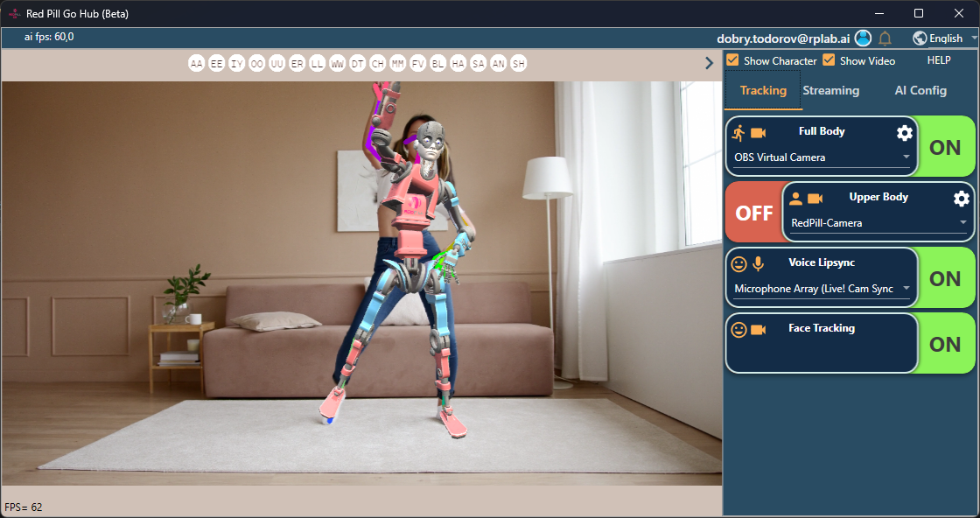Viewport: 980px width, 518px height.
Task: Turn on Upper Body tracking toggle
Action: pyautogui.click(x=753, y=213)
